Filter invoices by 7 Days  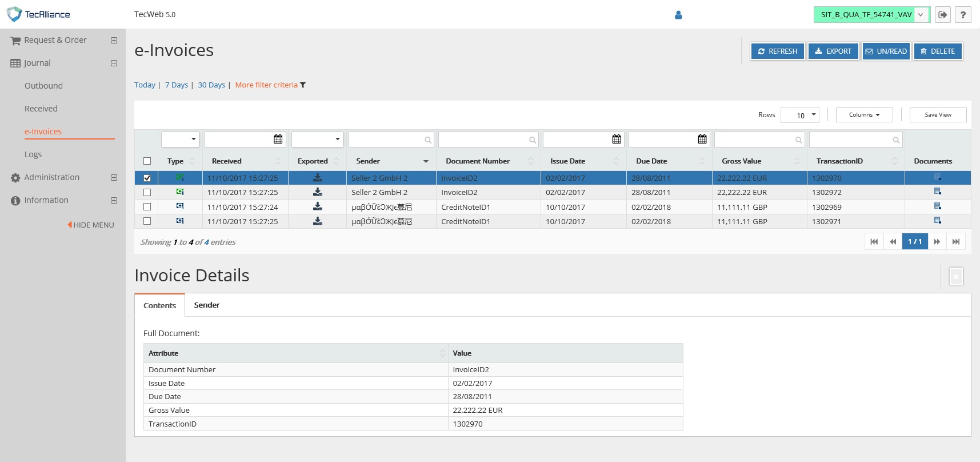coord(177,85)
